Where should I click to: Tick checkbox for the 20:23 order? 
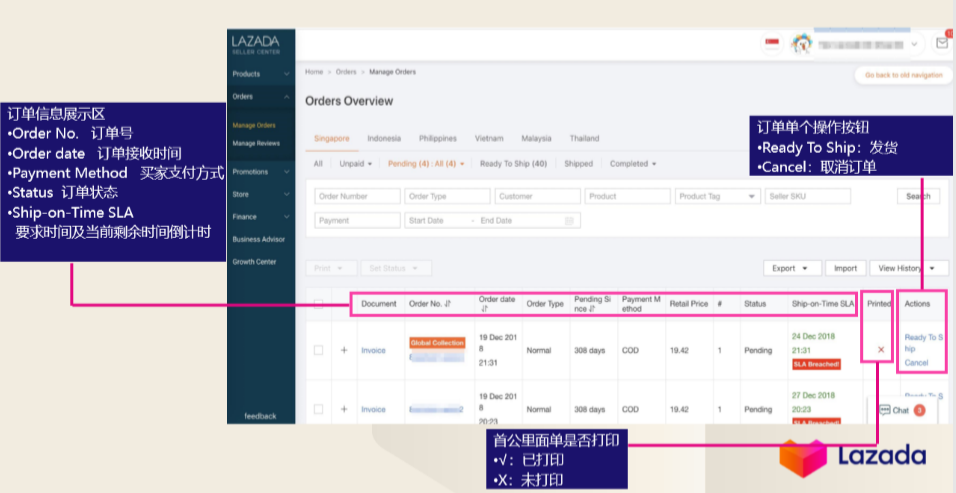pyautogui.click(x=318, y=410)
